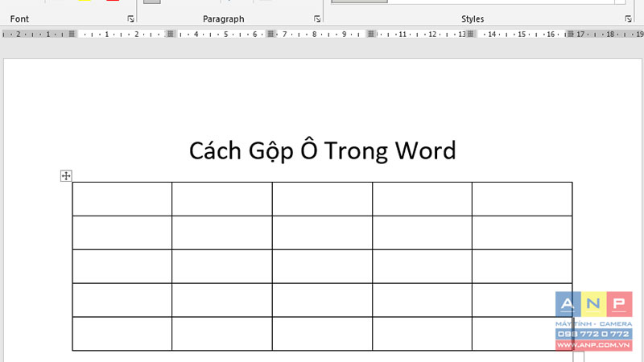Click ruler column marker just after 13
This screenshot has width=644, height=362.
471,34
